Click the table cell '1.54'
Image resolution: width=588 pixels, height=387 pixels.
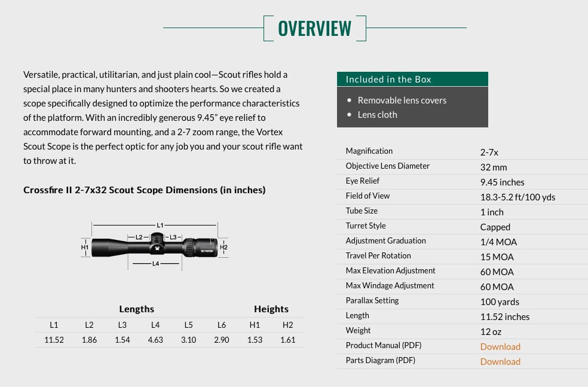tap(122, 340)
